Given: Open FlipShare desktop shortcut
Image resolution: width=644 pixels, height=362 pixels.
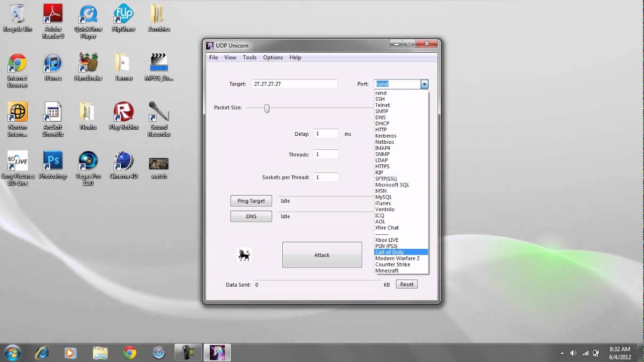Looking at the screenshot, I should [x=123, y=18].
